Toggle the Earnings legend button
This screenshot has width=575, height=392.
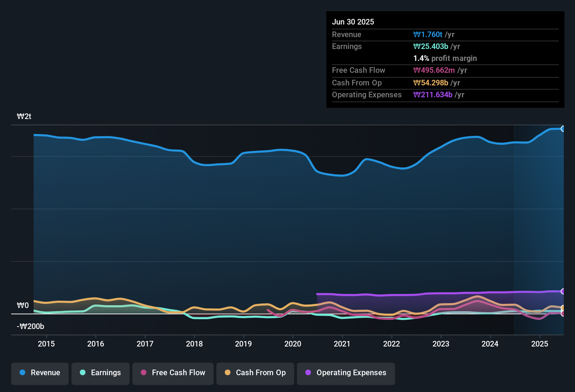tap(101, 373)
